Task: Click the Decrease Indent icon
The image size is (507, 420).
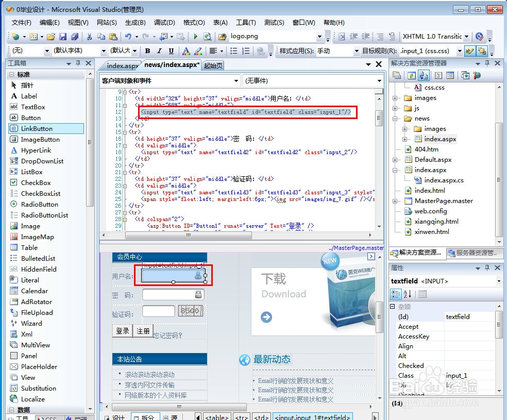Action: (353, 37)
